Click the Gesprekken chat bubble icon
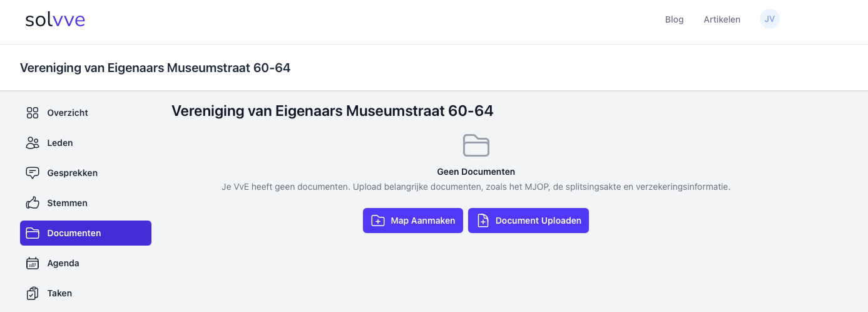The image size is (868, 312). (x=33, y=173)
